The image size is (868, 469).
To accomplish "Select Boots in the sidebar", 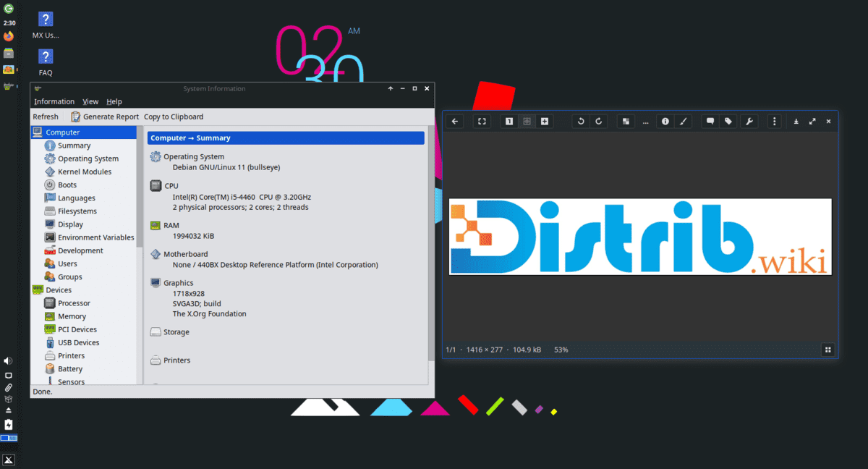I will (x=67, y=185).
